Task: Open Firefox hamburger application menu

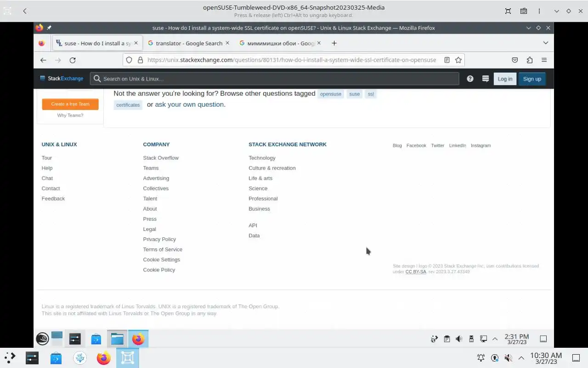Action: point(544,60)
